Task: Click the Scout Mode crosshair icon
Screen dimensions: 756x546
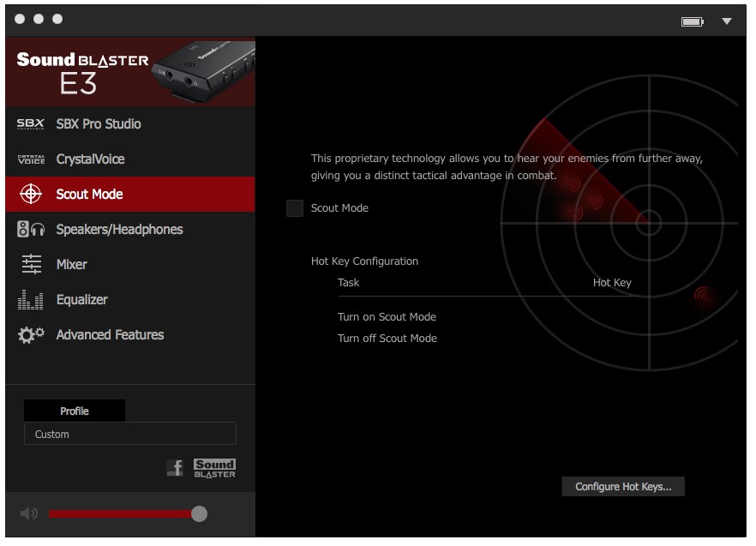Action: pos(31,195)
